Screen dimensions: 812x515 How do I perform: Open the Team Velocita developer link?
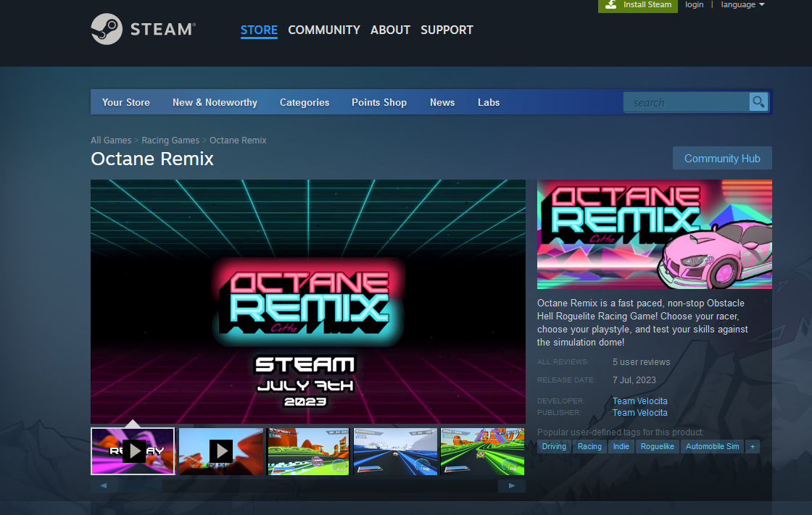(x=640, y=401)
